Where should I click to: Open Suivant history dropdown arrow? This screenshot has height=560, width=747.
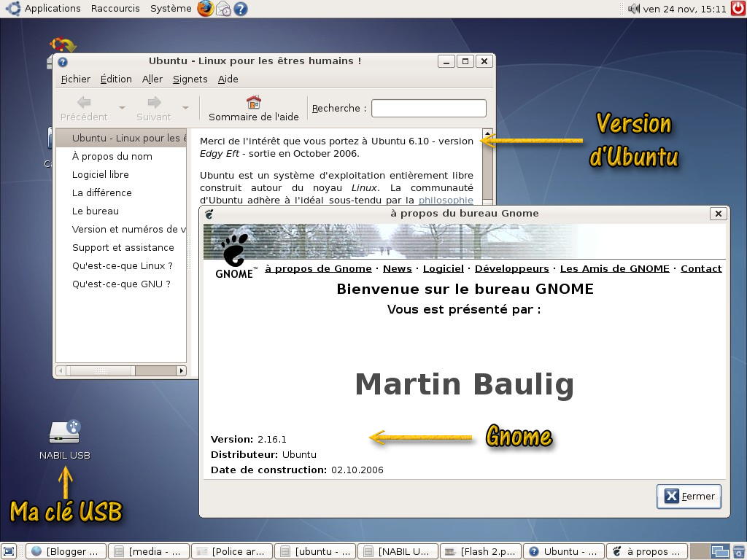point(185,108)
